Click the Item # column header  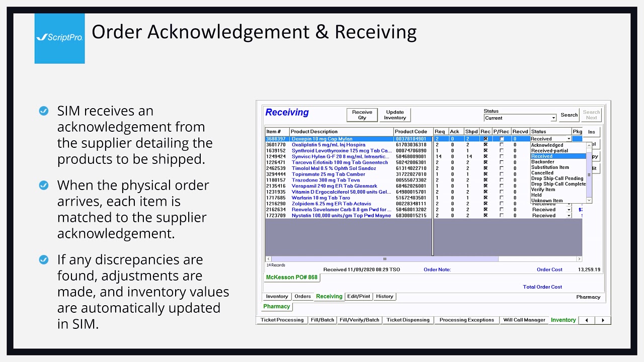(x=277, y=132)
